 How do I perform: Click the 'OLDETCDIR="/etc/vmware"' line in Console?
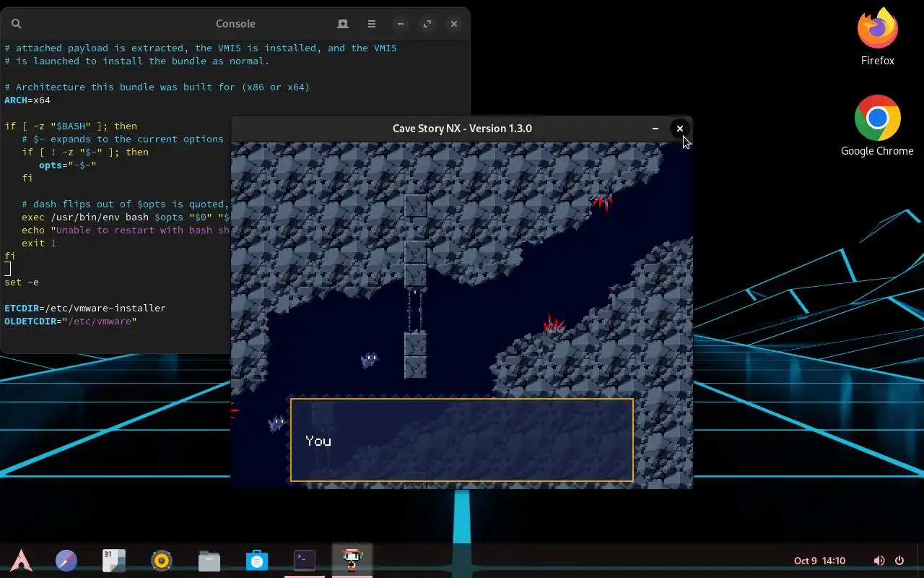point(71,322)
